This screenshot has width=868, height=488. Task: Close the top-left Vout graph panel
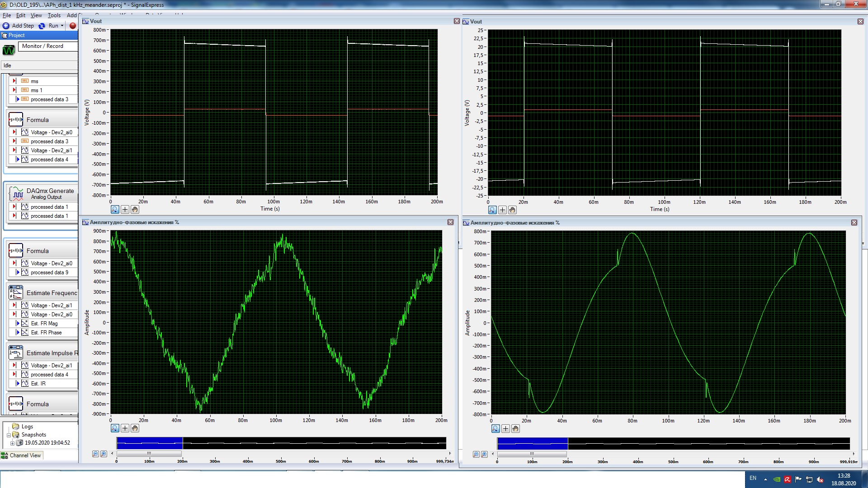point(457,21)
